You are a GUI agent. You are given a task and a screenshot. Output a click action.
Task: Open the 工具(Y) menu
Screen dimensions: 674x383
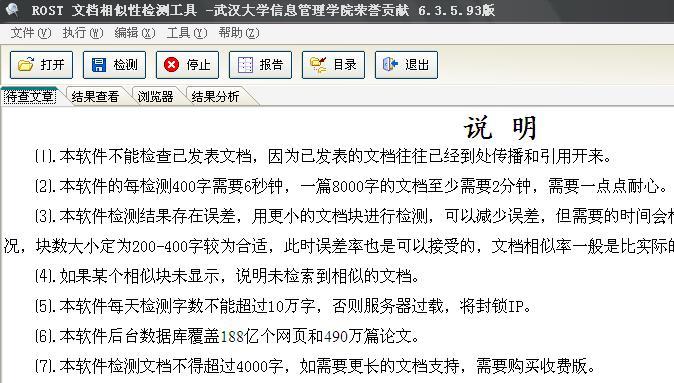pyautogui.click(x=187, y=33)
